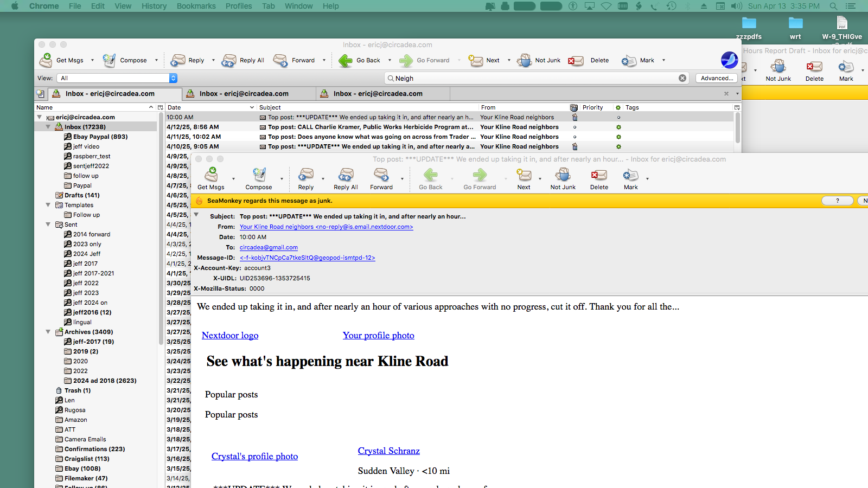Click Not Junk in message window toolbar

pos(563,178)
